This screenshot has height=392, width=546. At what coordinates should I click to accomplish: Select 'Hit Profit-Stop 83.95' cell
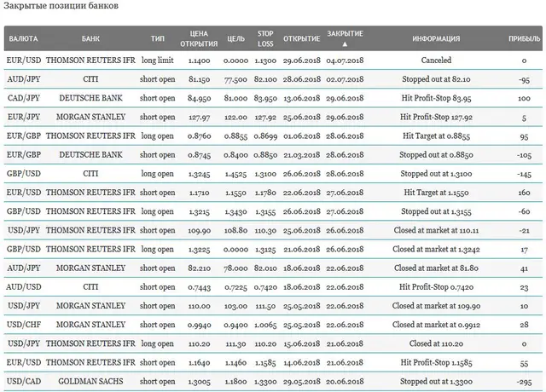[436, 98]
